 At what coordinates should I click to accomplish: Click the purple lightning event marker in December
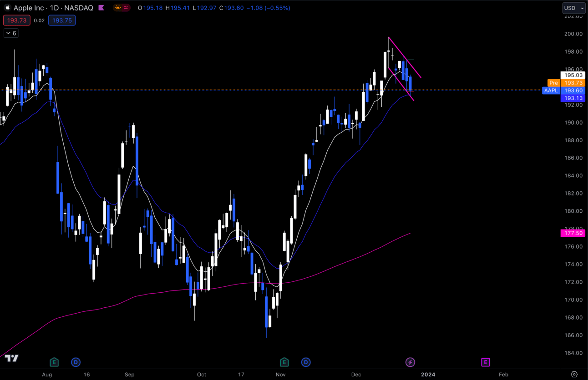(410, 362)
